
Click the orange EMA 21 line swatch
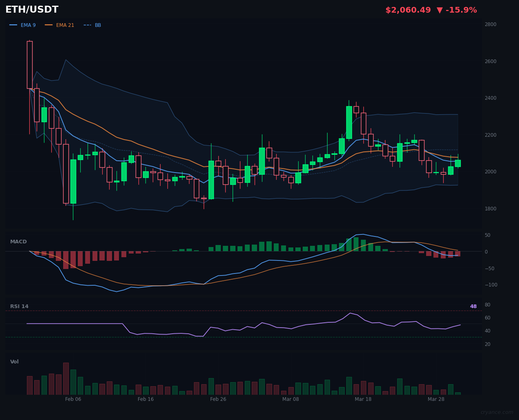[50, 25]
